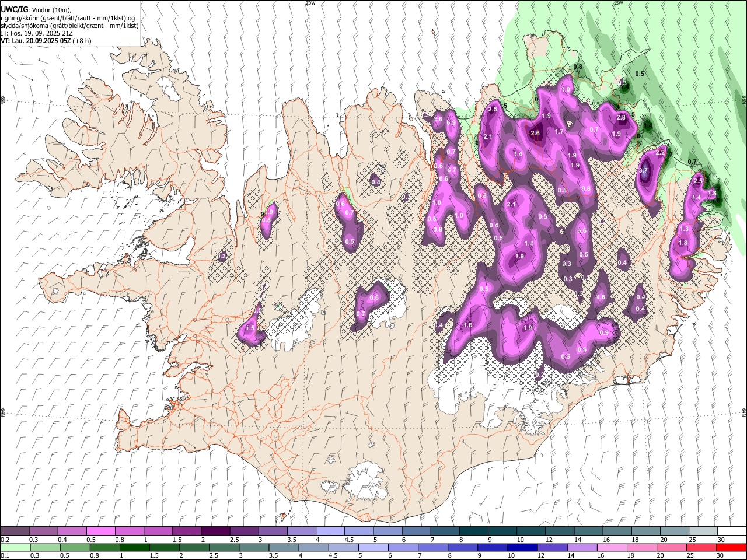The image size is (747, 560).
Task: Click the 2.2 snowfall value
Action: point(661,152)
